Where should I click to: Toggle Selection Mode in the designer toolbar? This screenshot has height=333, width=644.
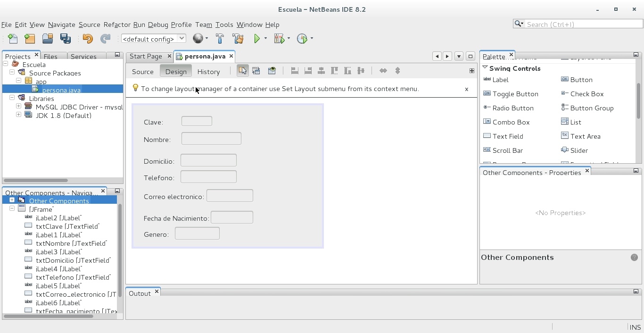pos(242,71)
